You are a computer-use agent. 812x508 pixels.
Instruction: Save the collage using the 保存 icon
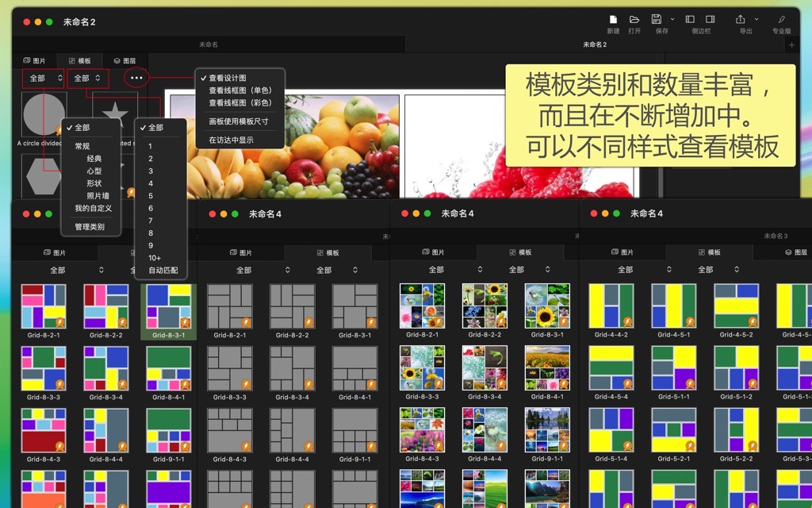coord(656,20)
